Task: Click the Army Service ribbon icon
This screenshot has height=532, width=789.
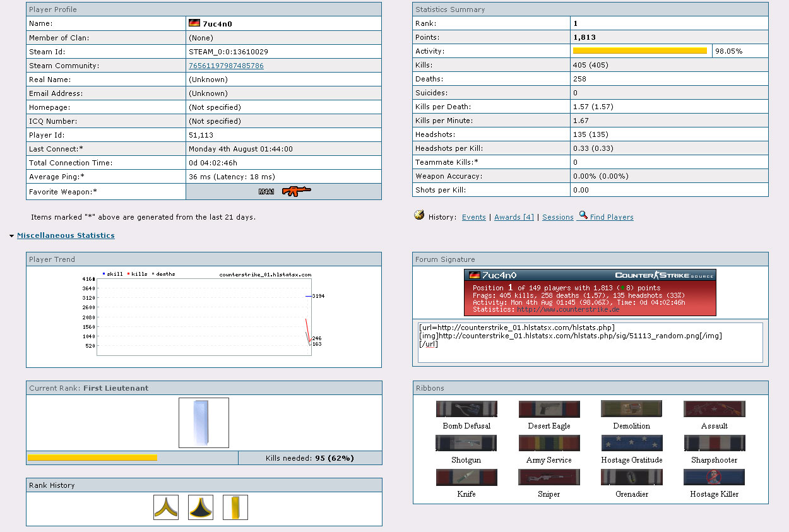Action: pyautogui.click(x=549, y=443)
